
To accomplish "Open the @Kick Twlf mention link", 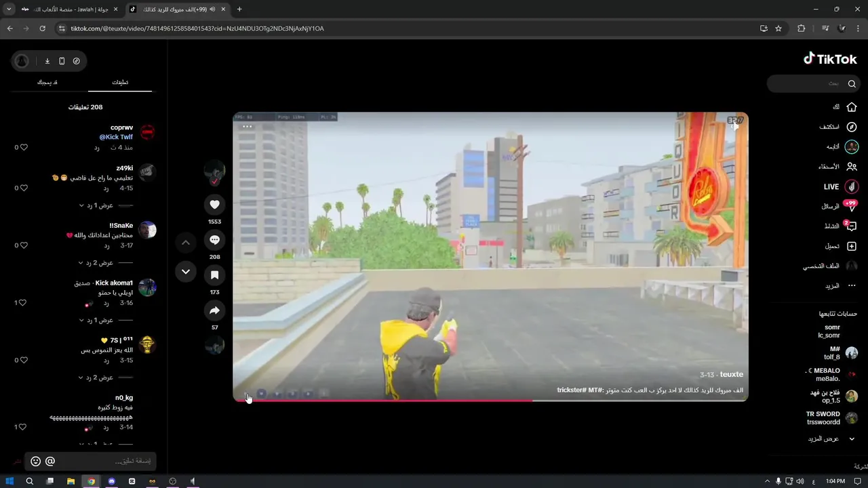I will point(116,137).
